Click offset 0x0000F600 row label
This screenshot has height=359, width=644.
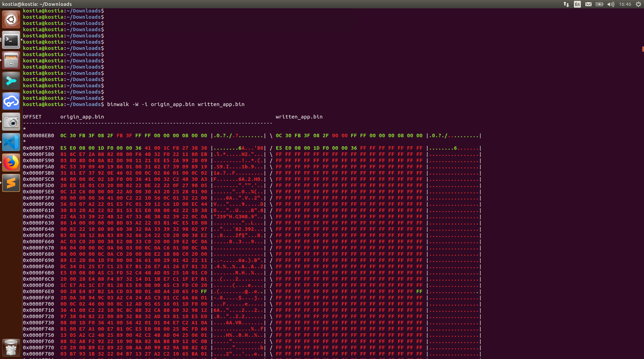(x=39, y=204)
